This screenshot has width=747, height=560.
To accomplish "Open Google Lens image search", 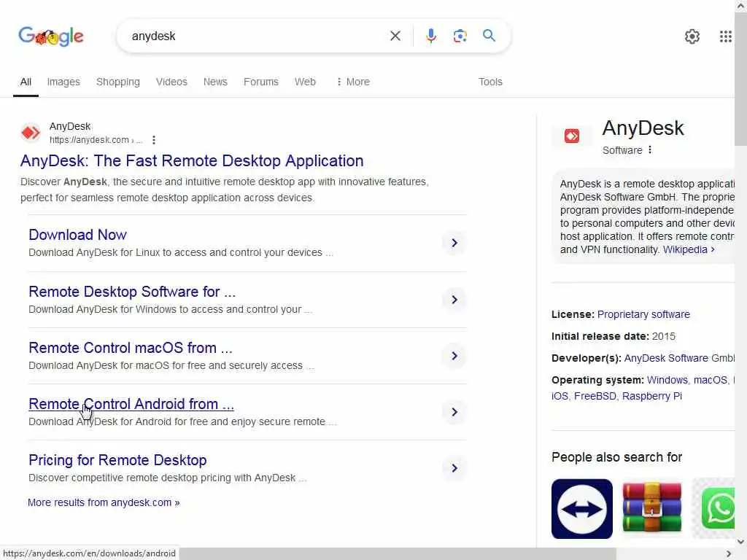I will [x=460, y=36].
